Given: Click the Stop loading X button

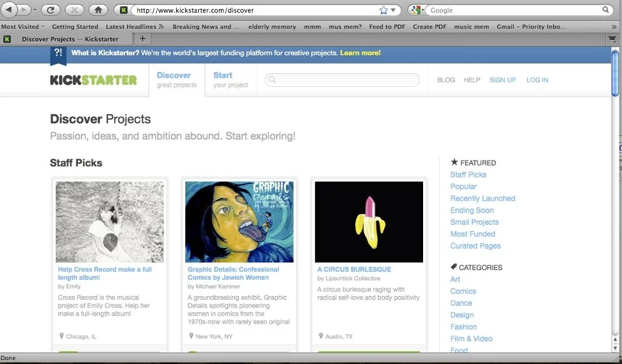Looking at the screenshot, I should tap(74, 10).
